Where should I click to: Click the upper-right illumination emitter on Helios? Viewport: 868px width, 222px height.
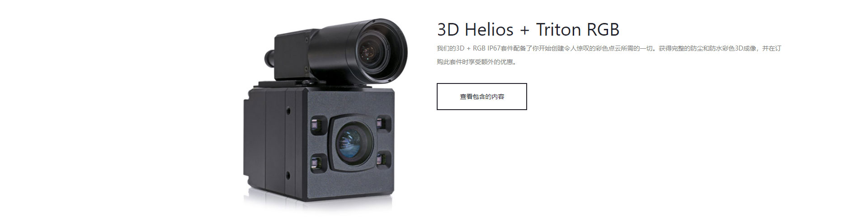click(x=383, y=123)
